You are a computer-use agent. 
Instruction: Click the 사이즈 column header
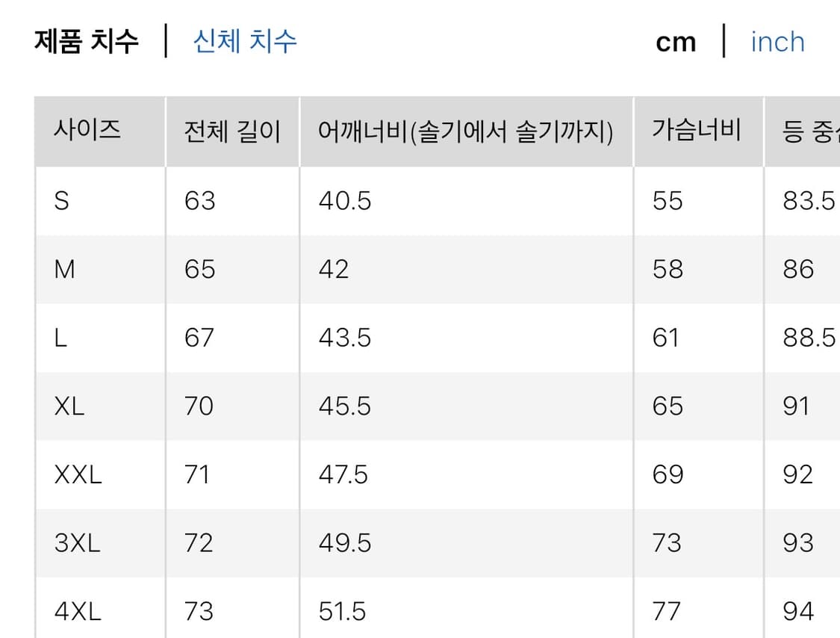tap(87, 131)
